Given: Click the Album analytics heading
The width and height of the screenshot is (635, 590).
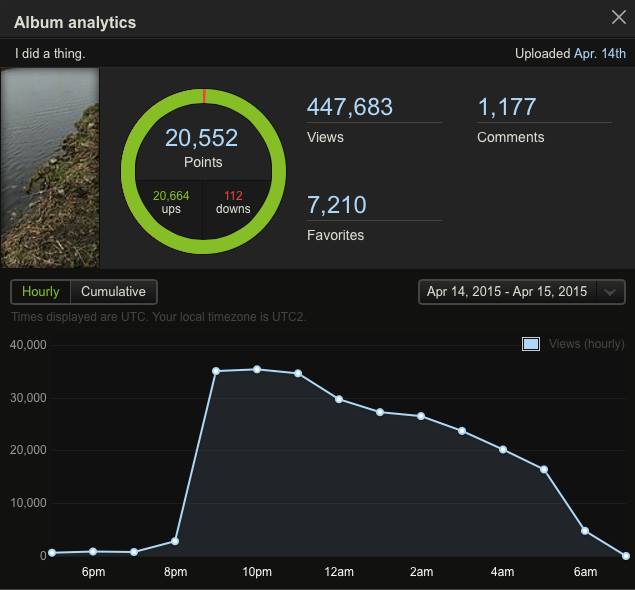Looking at the screenshot, I should tap(75, 22).
